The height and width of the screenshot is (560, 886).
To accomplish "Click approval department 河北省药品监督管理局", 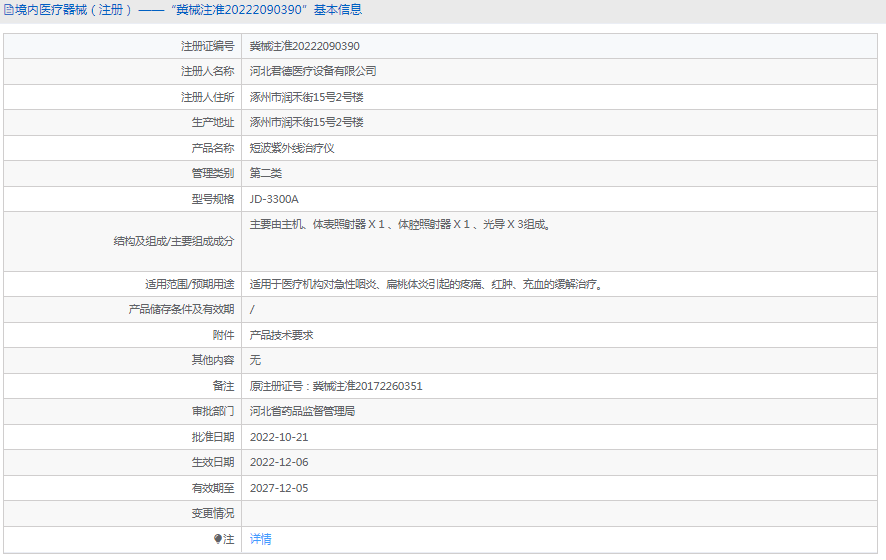I will click(x=302, y=411).
